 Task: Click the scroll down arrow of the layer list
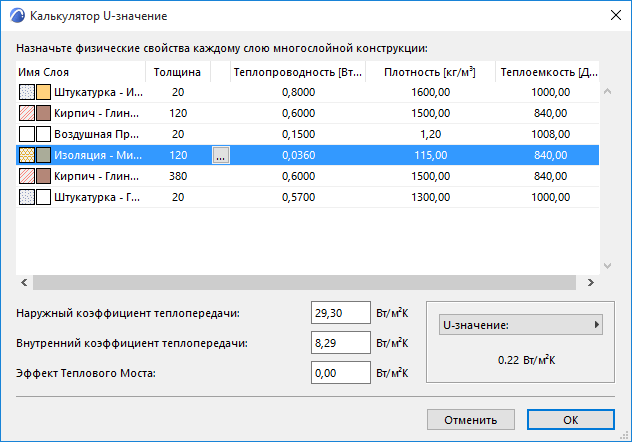(608, 266)
